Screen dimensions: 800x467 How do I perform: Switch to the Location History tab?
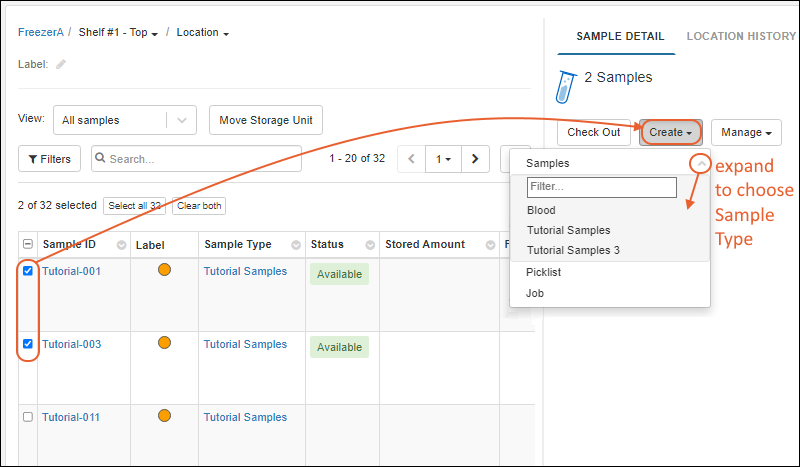(741, 37)
